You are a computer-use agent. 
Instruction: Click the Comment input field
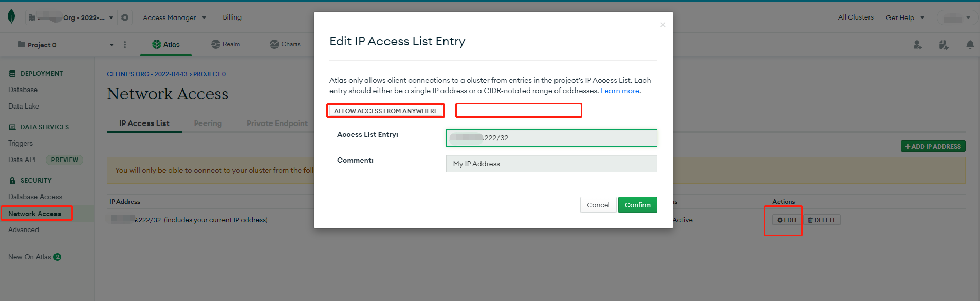[551, 164]
